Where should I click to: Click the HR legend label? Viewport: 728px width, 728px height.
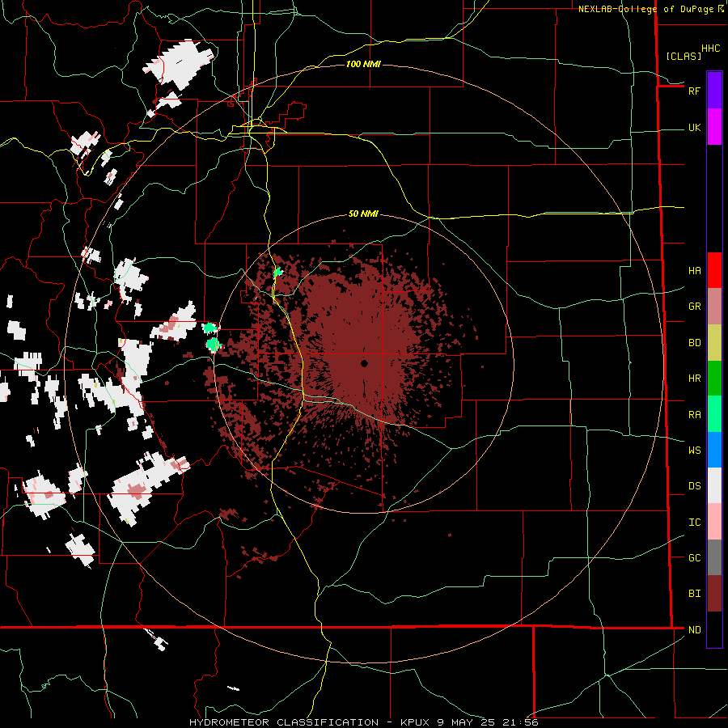click(695, 379)
